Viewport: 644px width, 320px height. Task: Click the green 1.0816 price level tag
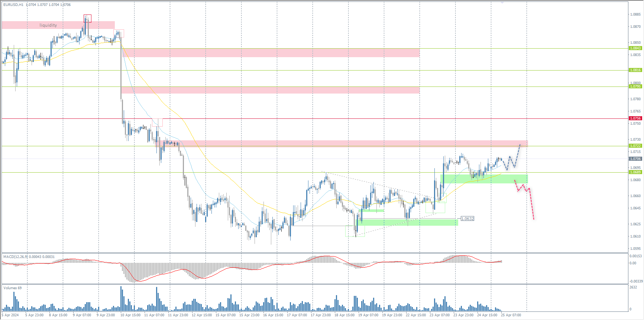coord(635,70)
